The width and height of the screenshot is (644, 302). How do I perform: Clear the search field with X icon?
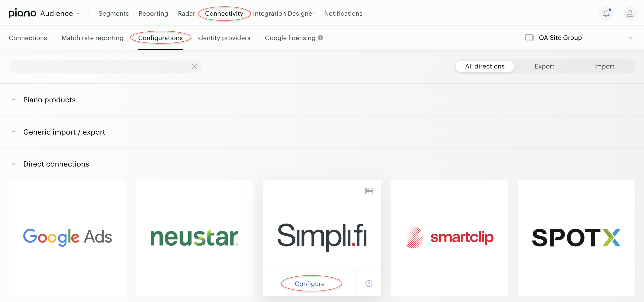point(195,66)
